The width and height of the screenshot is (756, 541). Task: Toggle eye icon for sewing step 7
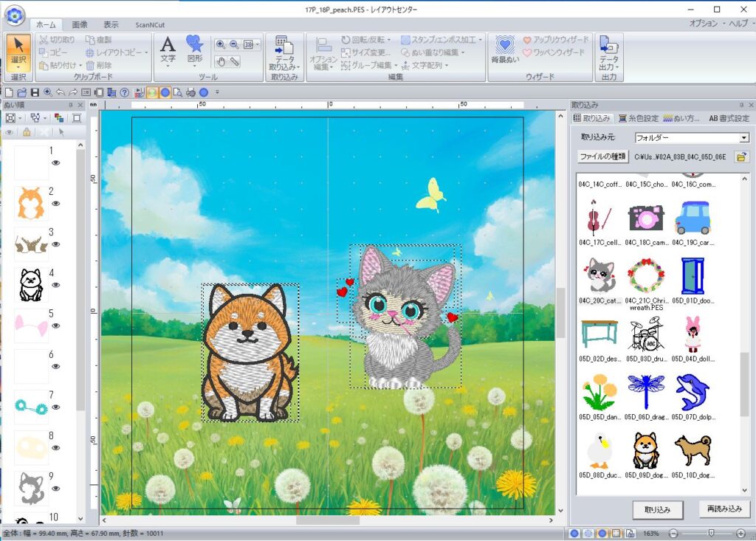(55, 407)
